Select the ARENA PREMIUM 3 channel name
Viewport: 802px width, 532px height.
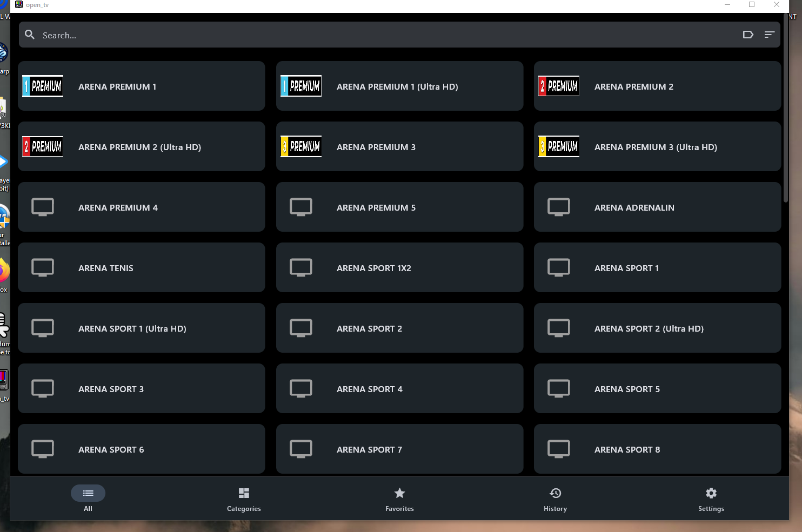point(376,147)
